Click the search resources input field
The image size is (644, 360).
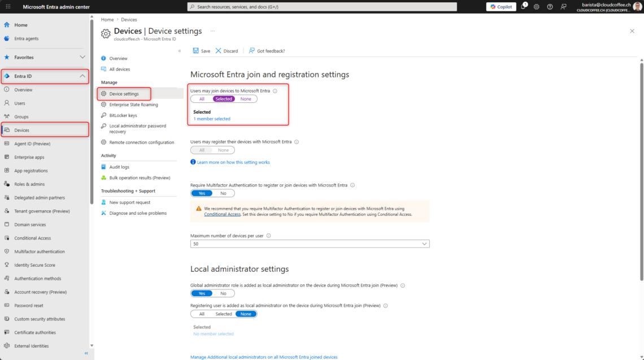pyautogui.click(x=322, y=7)
